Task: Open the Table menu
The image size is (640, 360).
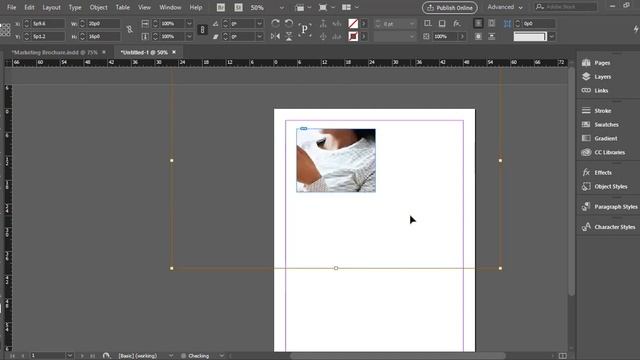Action: (122, 7)
